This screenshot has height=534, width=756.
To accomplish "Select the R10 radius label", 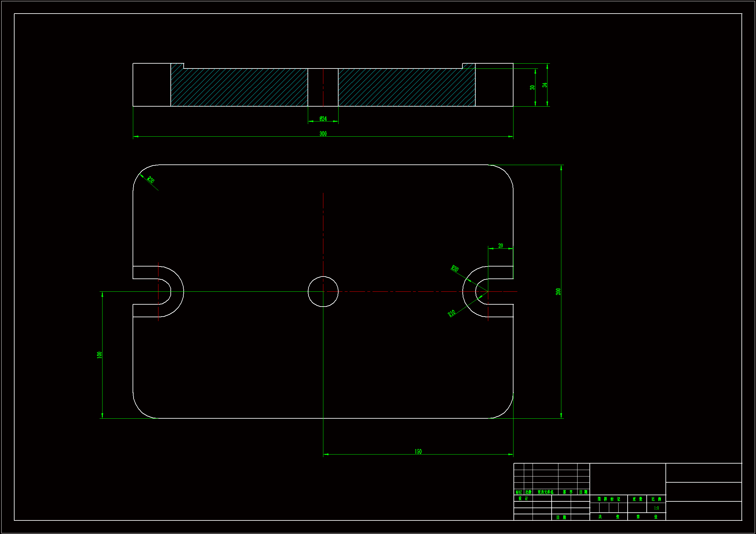I will (452, 313).
